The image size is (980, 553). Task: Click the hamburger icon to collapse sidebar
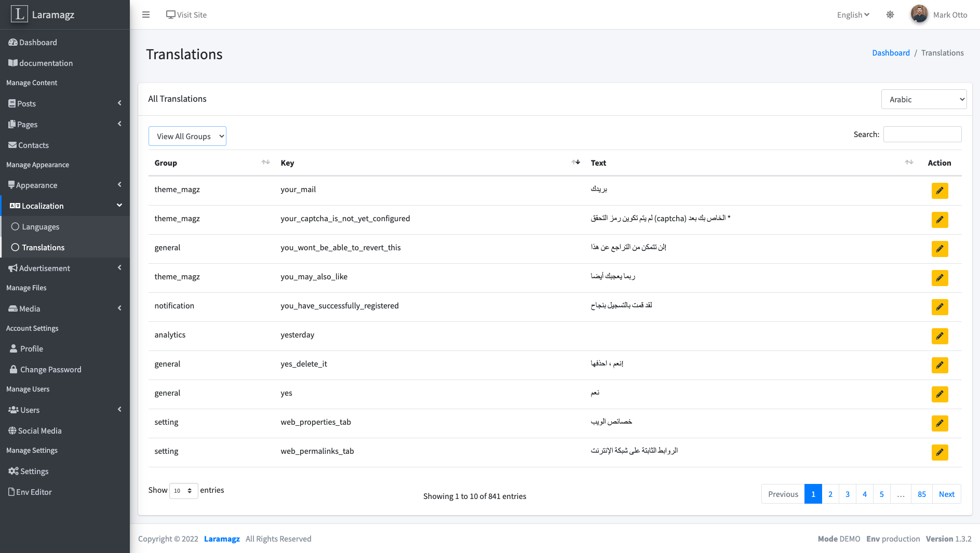(145, 15)
